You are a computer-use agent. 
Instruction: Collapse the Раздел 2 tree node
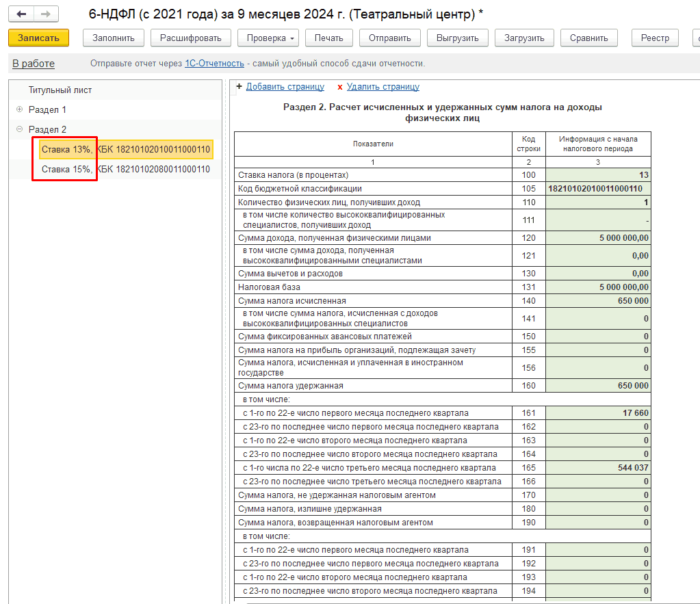click(19, 129)
